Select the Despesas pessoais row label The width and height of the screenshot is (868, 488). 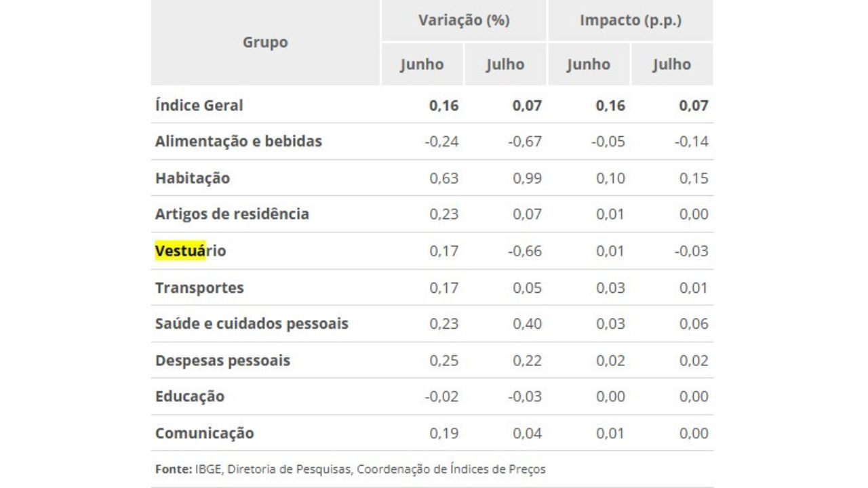(x=222, y=360)
